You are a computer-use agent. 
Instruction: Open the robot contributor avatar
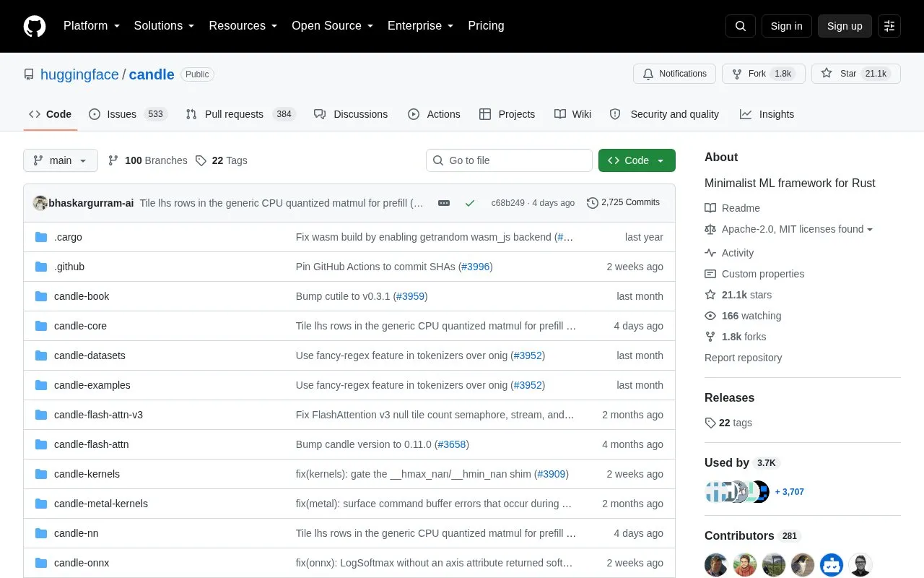click(x=832, y=565)
